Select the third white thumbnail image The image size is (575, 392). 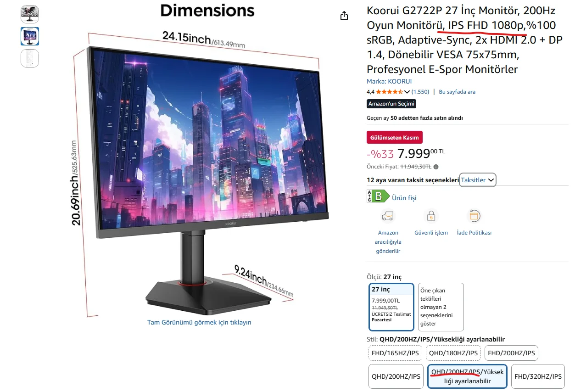30,58
